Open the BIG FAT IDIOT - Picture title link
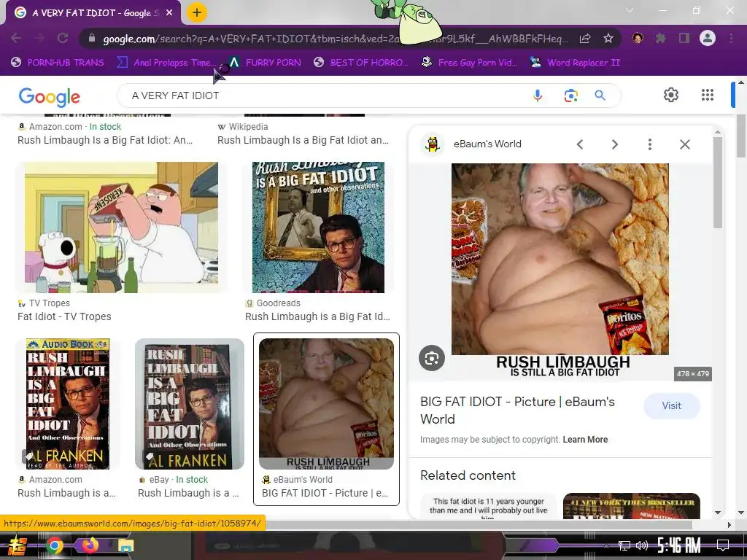Viewport: 747px width, 560px height. [517, 411]
